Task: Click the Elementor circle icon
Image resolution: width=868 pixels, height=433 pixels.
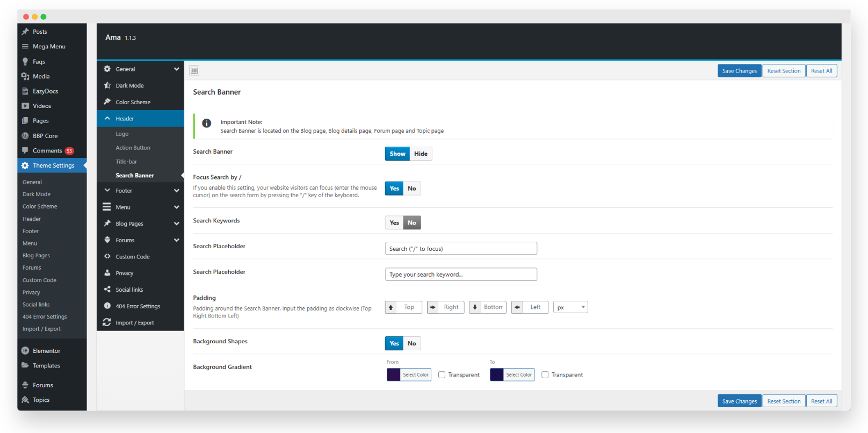Action: 25,351
